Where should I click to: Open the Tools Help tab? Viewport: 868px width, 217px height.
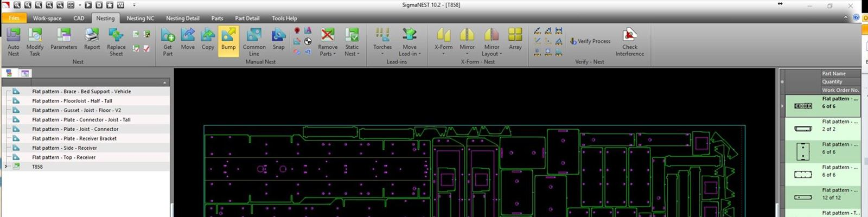click(285, 18)
